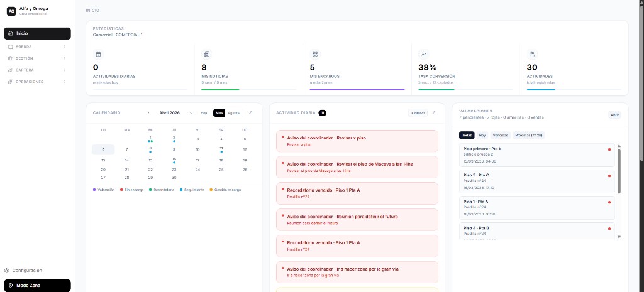
Task: Click the grid icon above Mis Encargos
Action: tap(315, 54)
